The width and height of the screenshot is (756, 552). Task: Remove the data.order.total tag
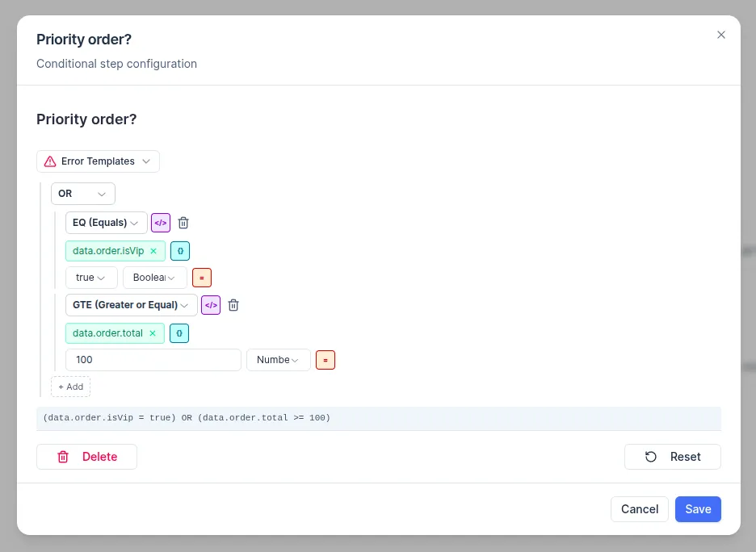(153, 333)
